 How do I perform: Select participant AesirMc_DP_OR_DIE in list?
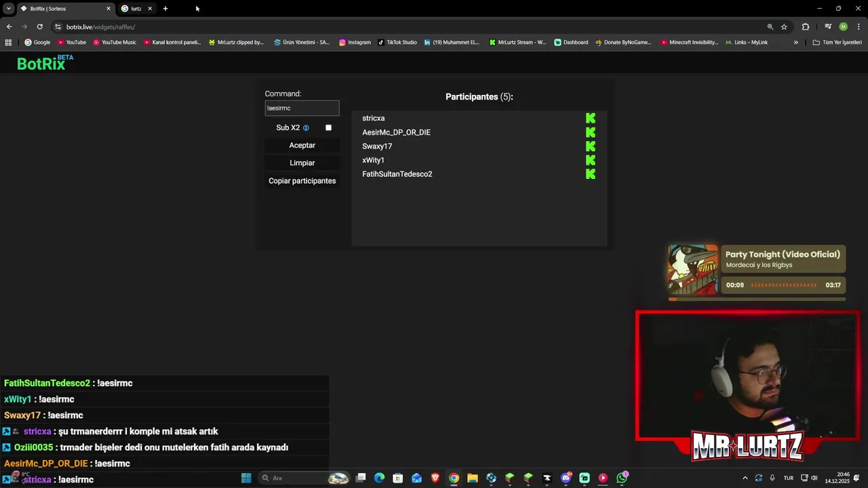pyautogui.click(x=396, y=132)
